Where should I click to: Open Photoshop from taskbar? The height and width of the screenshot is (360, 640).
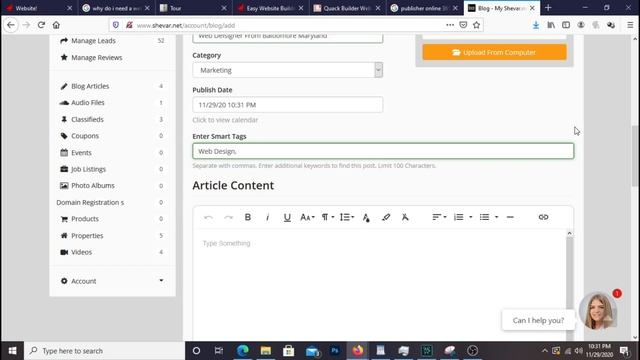[335, 351]
